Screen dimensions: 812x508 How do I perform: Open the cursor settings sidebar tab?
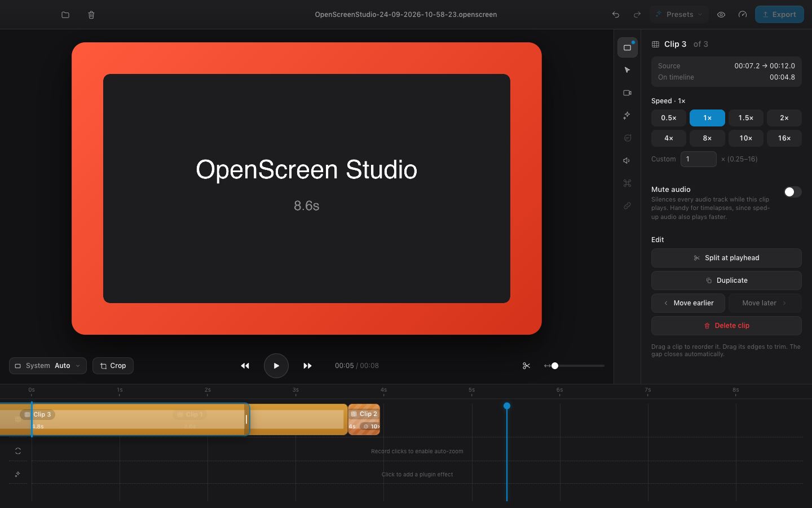point(627,70)
